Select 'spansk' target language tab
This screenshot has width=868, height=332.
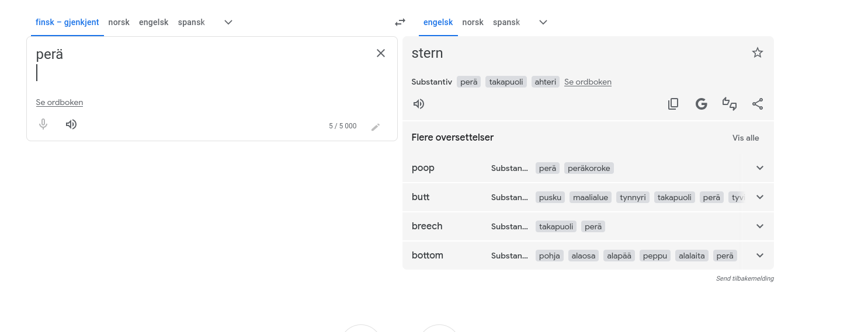tap(506, 22)
